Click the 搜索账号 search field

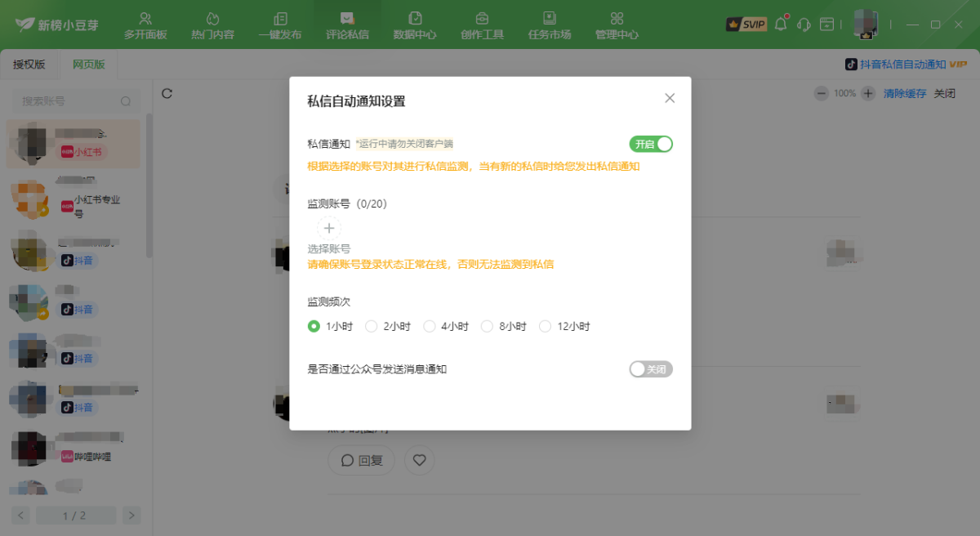69,101
